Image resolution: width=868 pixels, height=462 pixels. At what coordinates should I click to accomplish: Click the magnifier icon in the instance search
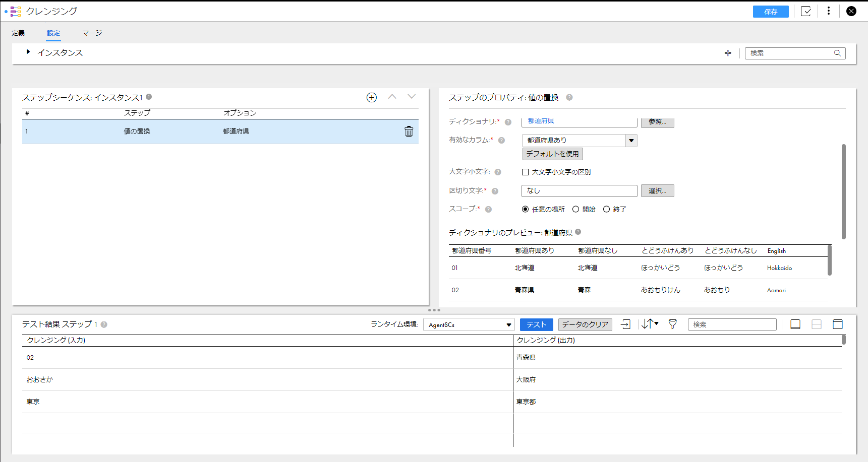[x=837, y=53]
